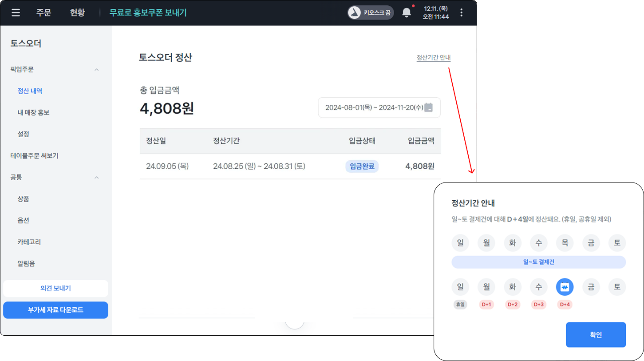The image size is (644, 361).
Task: Click settlement period 24.08.25 (일) ~ 24.08.31 (토)
Action: coord(259,167)
